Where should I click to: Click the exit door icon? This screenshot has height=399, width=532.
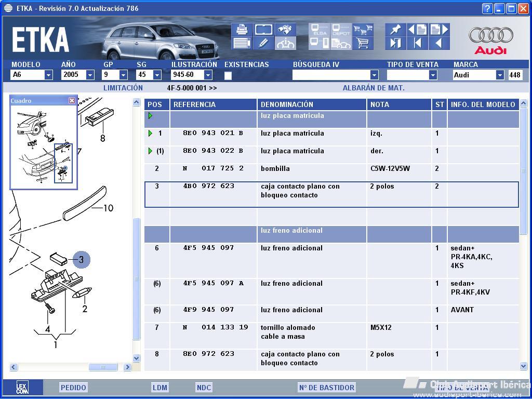pyautogui.click(x=395, y=43)
